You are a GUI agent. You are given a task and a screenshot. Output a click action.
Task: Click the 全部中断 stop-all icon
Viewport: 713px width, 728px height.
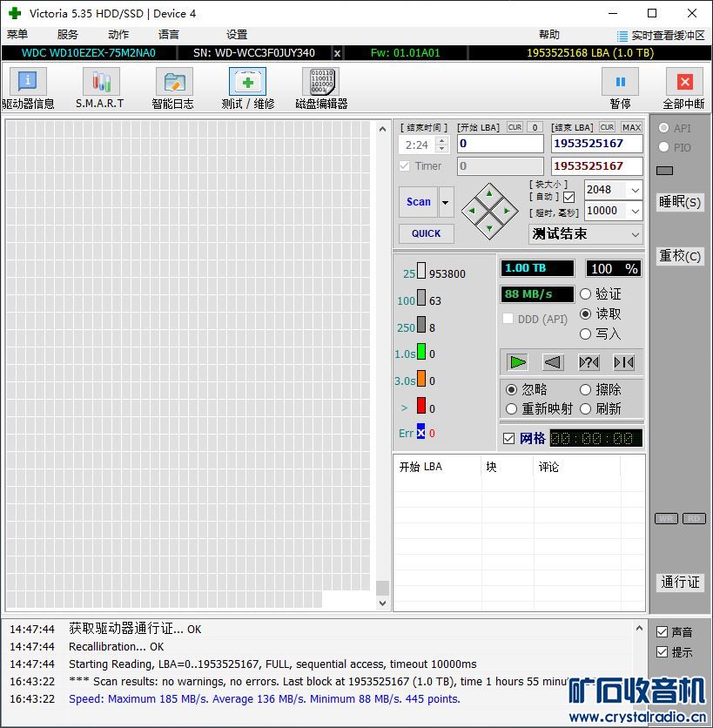click(x=683, y=83)
